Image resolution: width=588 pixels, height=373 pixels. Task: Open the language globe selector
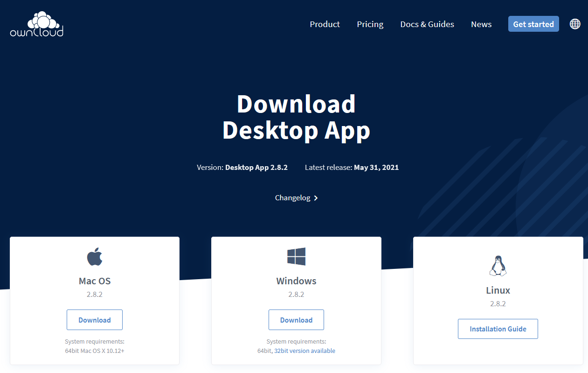(x=575, y=24)
